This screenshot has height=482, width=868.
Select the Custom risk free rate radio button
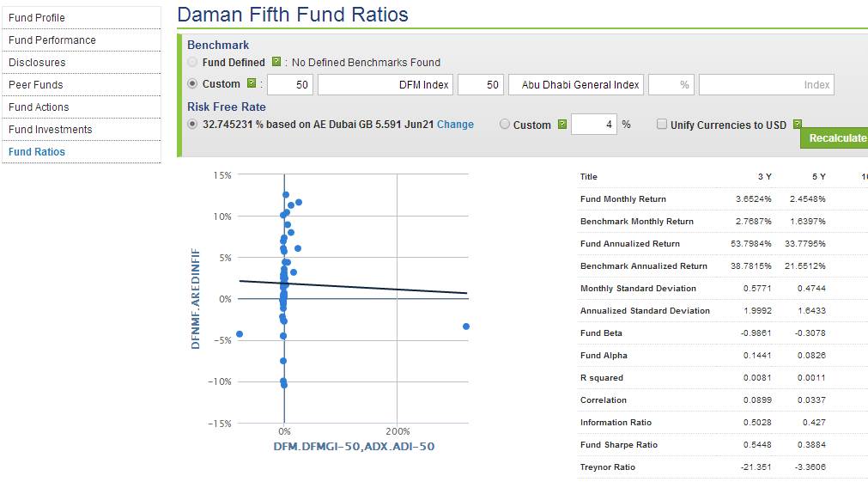pos(505,125)
